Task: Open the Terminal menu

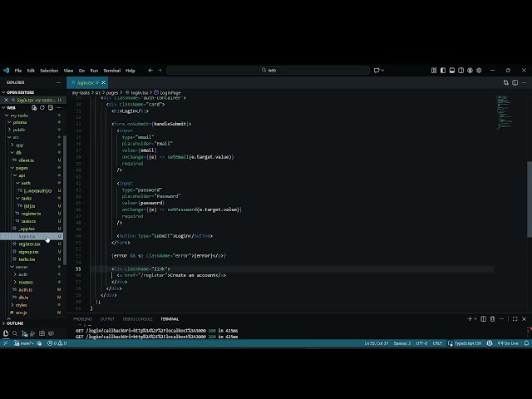Action: pyautogui.click(x=111, y=71)
